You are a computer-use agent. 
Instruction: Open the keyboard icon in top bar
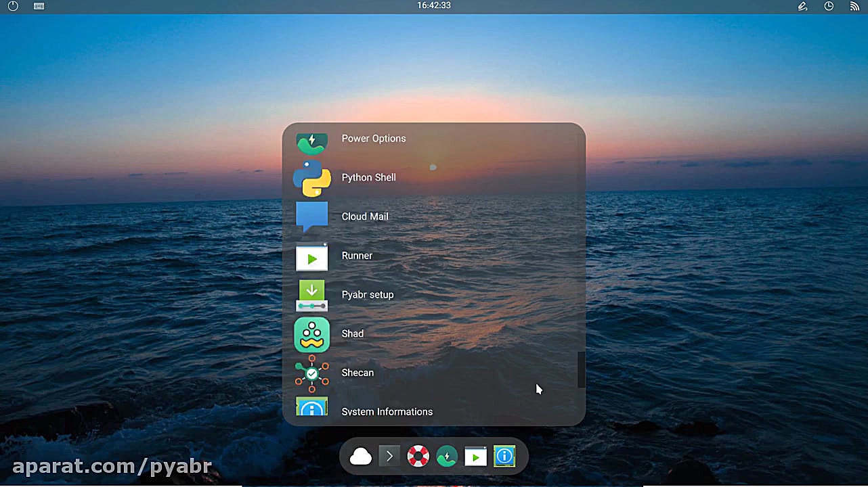pos(39,6)
